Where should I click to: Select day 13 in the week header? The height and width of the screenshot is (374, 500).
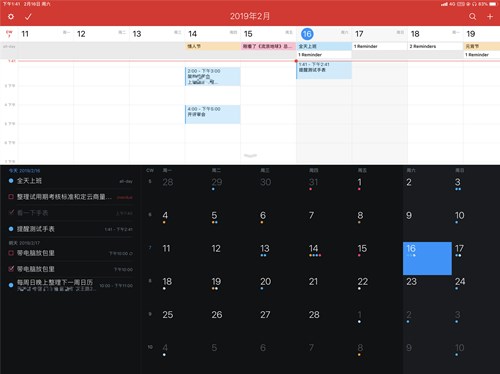point(137,34)
